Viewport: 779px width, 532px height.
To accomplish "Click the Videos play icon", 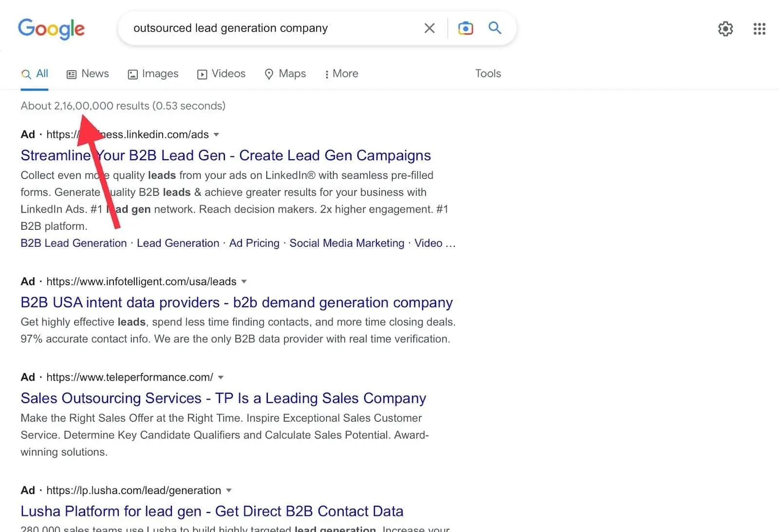I will click(x=202, y=74).
